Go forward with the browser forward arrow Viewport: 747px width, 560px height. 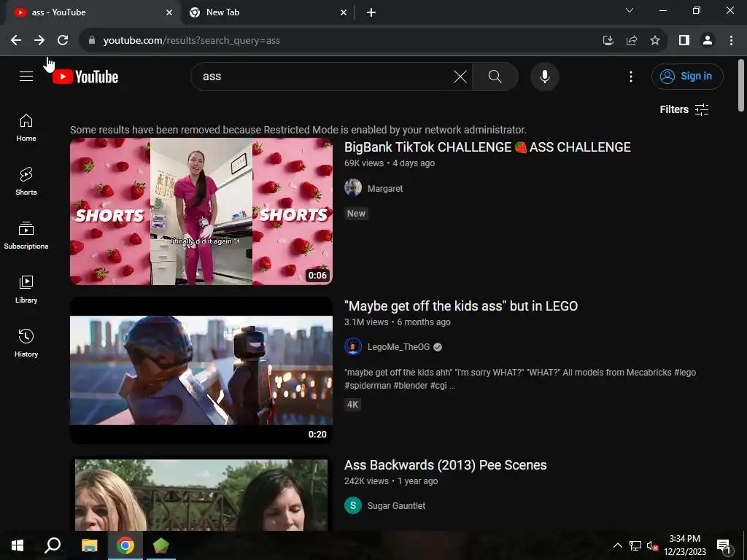[x=39, y=41]
